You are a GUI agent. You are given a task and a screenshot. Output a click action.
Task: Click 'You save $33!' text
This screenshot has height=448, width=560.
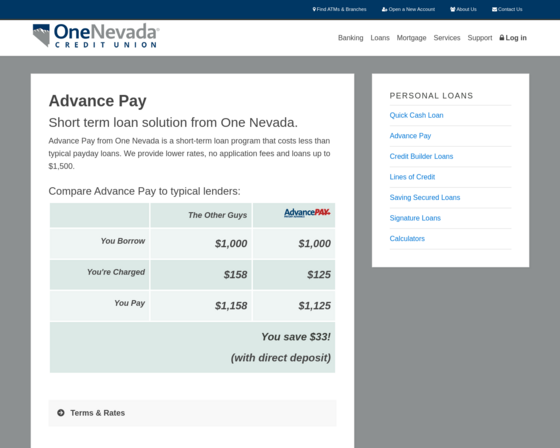pyautogui.click(x=296, y=337)
